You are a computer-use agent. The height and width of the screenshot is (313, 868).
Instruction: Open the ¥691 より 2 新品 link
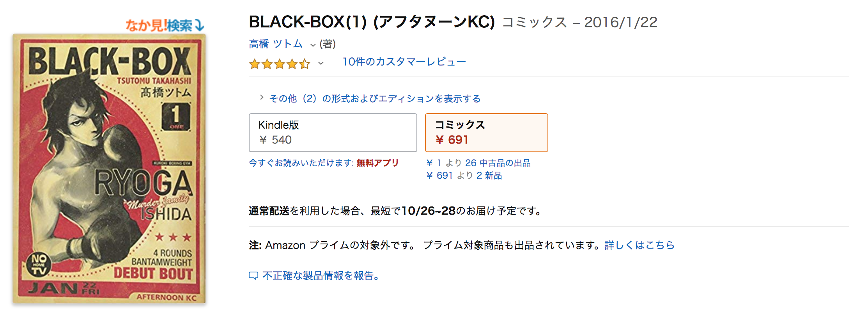pos(464,176)
